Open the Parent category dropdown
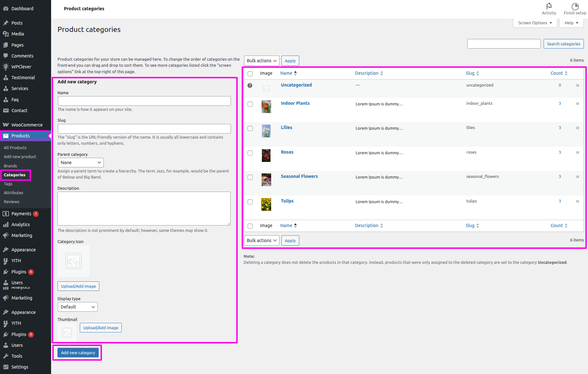Screen dimensions: 588x374 click(x=80, y=163)
